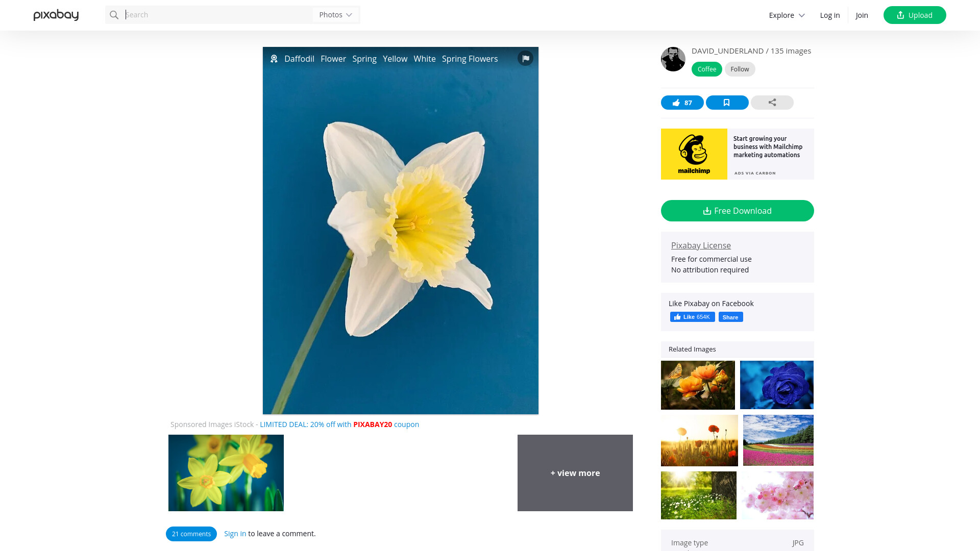
Task: Flag this image with report icon
Action: click(x=525, y=58)
